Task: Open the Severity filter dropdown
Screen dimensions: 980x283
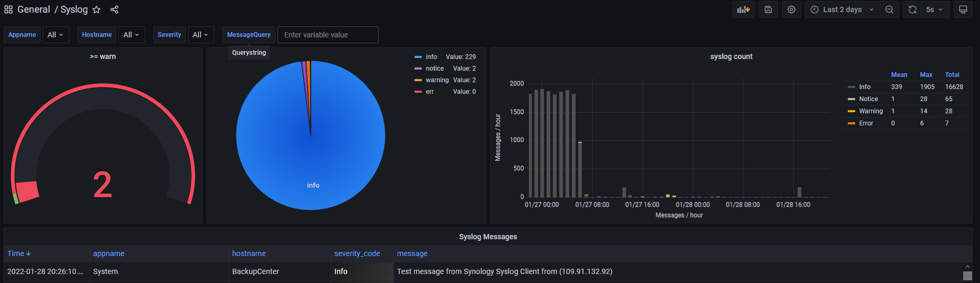Action: [x=201, y=35]
